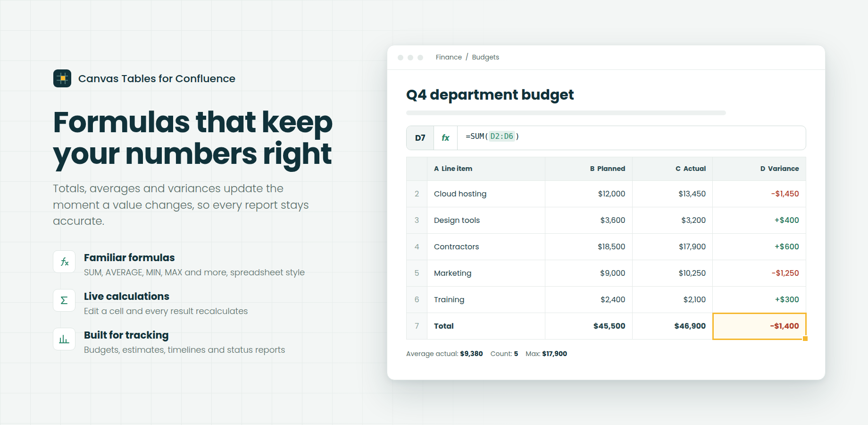Click the Marketing line item cell
868x425 pixels.
point(486,273)
